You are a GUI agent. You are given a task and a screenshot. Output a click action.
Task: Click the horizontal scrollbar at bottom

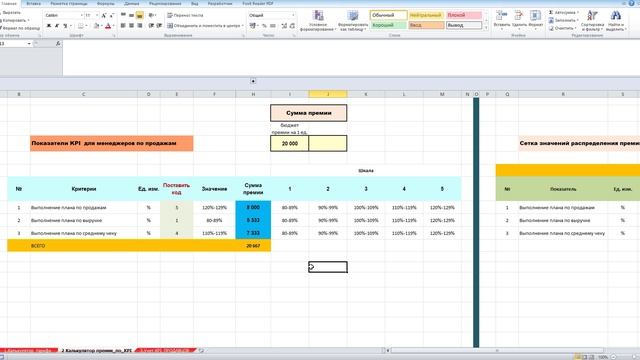point(496,350)
